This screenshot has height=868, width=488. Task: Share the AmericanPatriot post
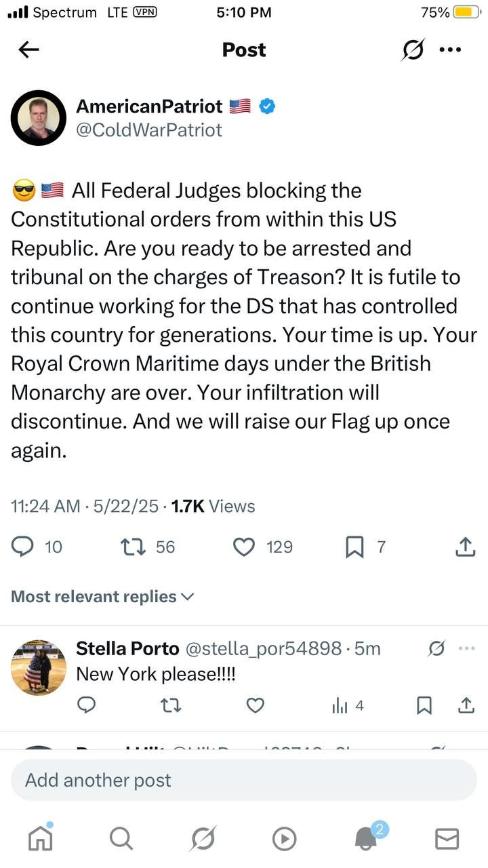coord(465,547)
